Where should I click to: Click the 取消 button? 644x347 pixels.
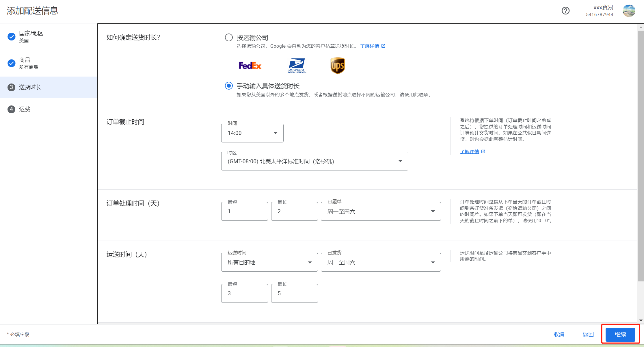[559, 335]
